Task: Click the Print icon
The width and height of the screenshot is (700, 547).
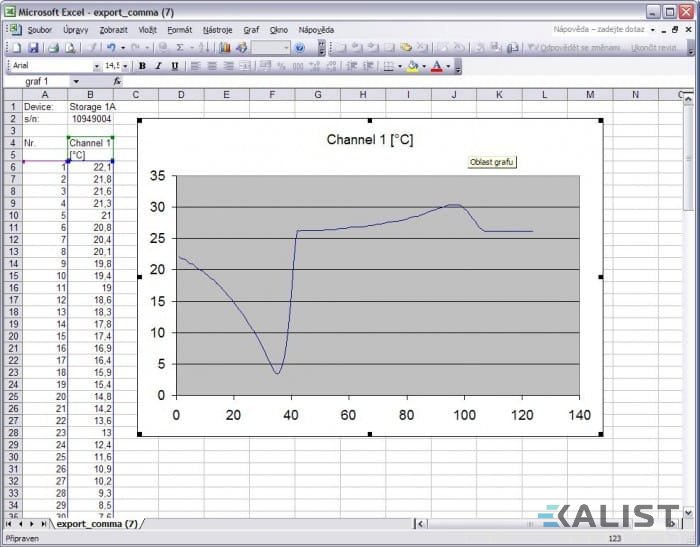Action: pyautogui.click(x=54, y=47)
